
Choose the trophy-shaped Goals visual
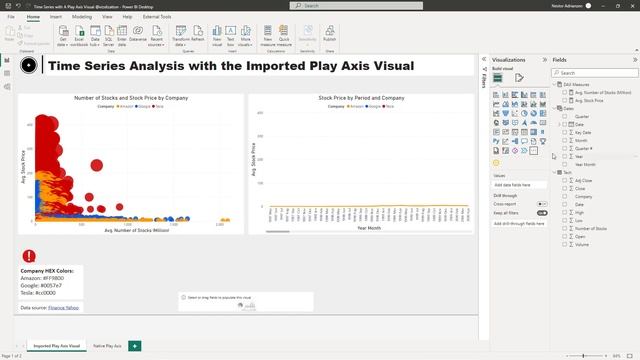[543, 141]
